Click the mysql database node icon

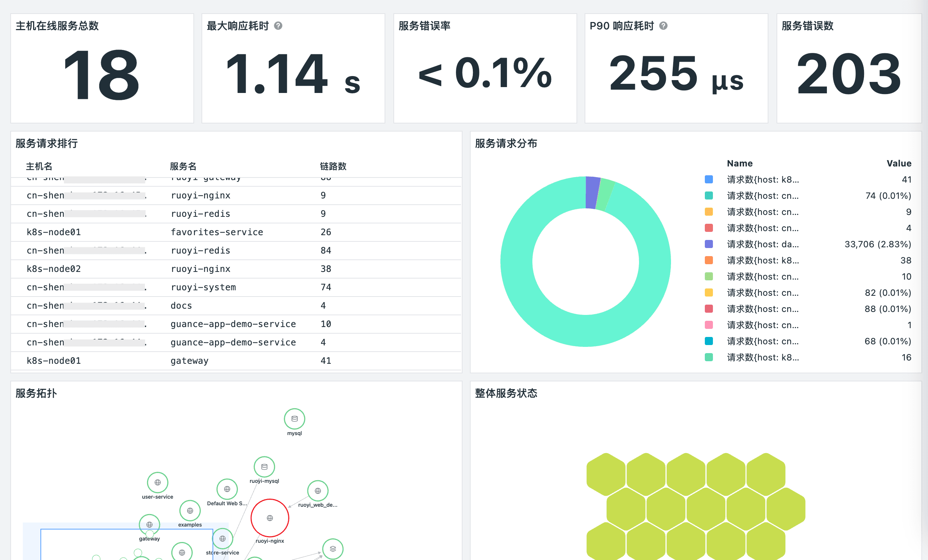294,419
